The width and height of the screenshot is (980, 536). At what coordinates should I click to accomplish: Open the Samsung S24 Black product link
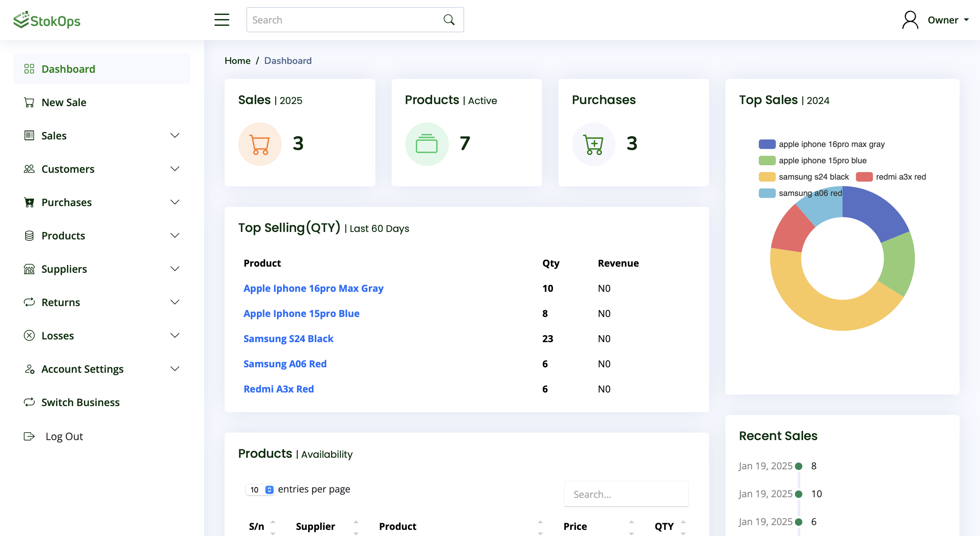288,338
